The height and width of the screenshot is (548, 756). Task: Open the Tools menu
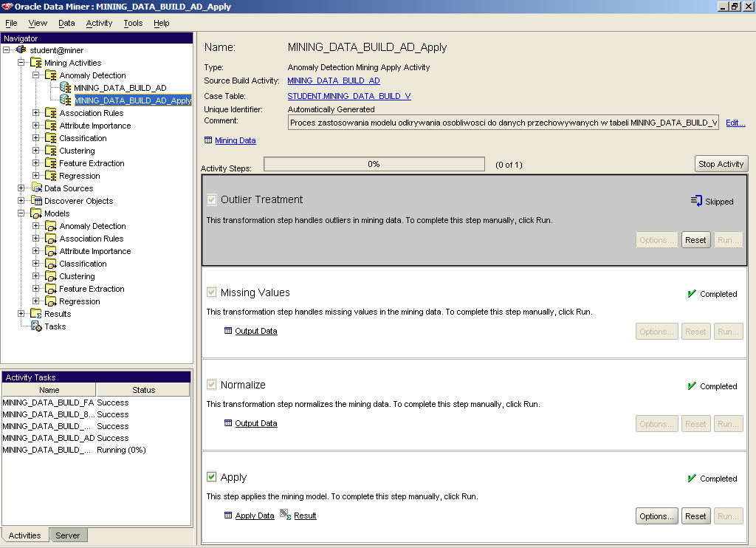point(133,23)
